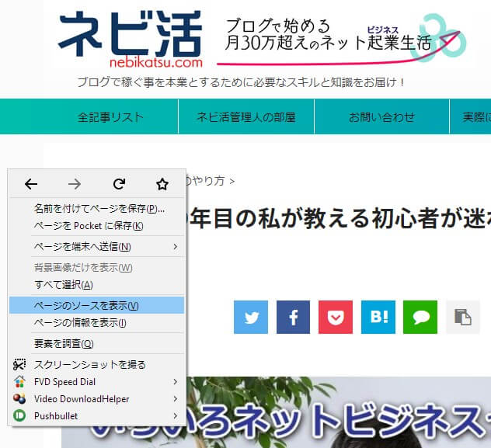Share the article via Twitter button
Viewport: 491px width, 448px height.
coord(251,317)
